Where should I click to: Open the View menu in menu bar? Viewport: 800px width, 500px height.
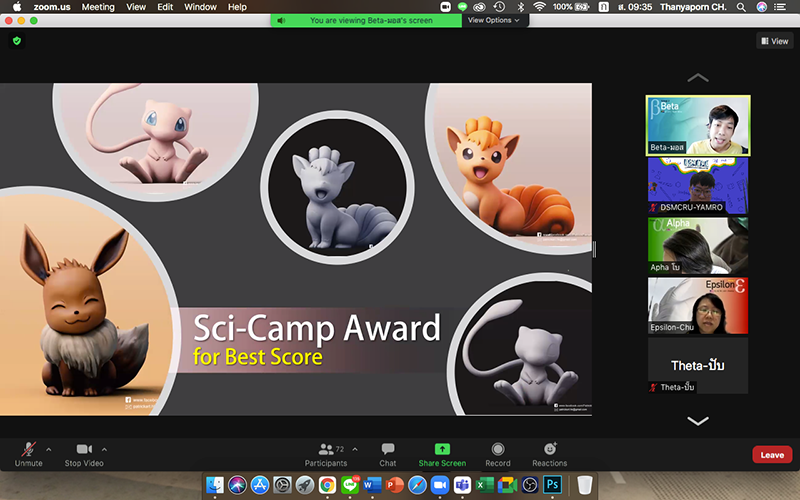(136, 7)
